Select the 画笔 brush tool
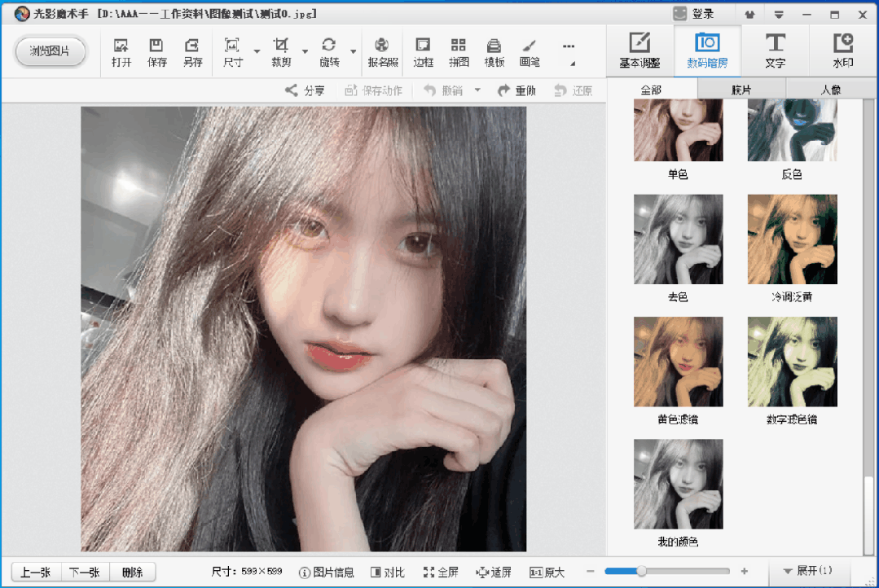This screenshot has height=588, width=879. click(530, 51)
